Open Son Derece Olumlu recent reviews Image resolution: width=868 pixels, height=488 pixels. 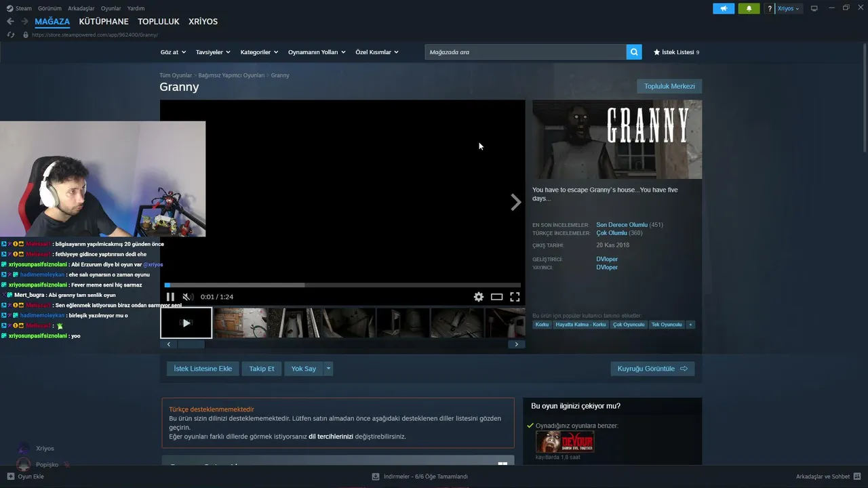pos(622,225)
